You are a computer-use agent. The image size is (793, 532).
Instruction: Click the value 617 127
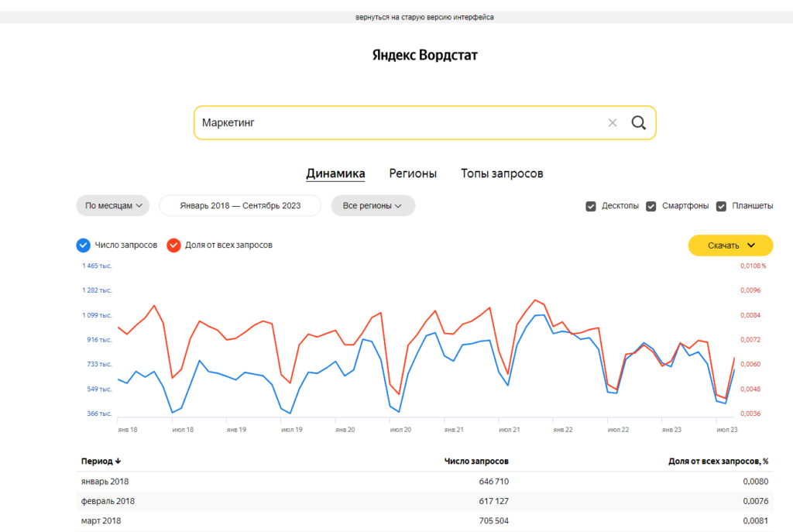[493, 501]
